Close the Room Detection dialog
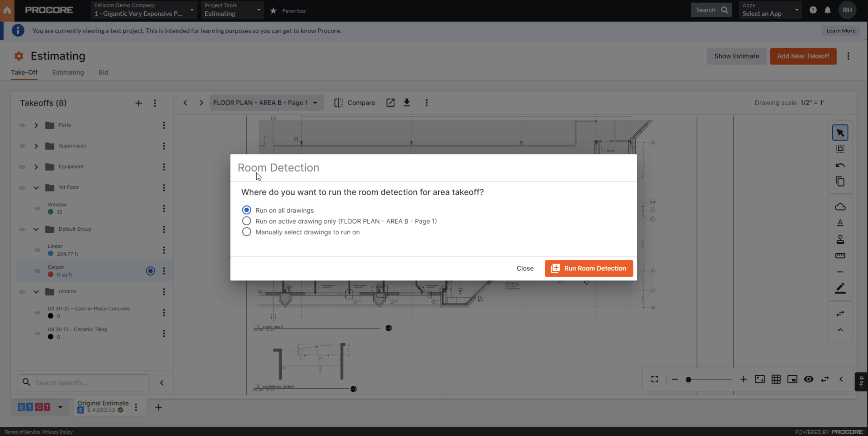This screenshot has height=436, width=868. click(x=525, y=268)
